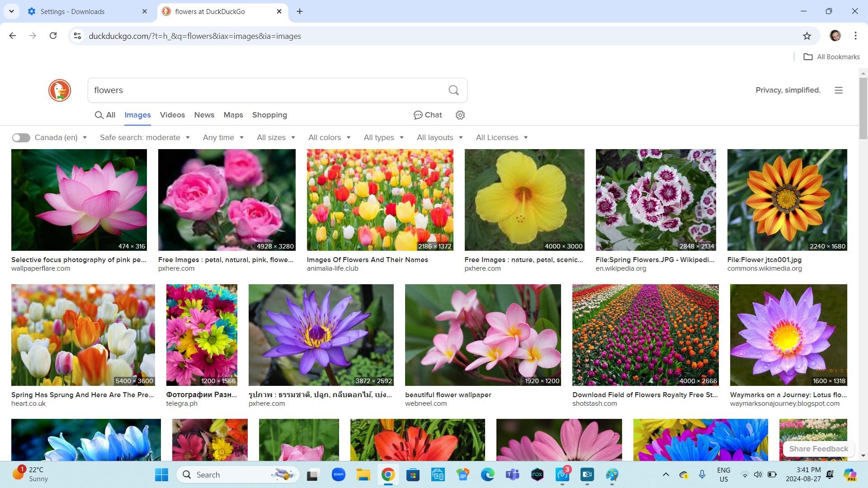Screen dimensions: 868x488
Task: Open the beautiful flower wallpaper link
Action: (448, 395)
